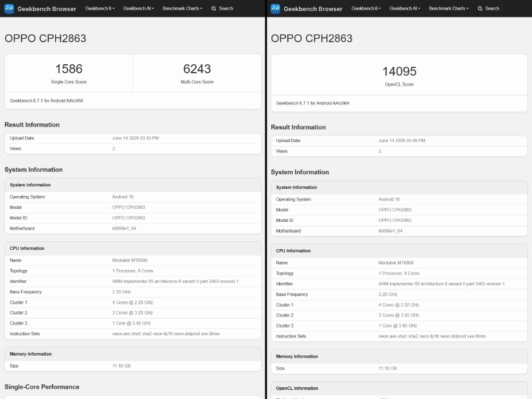Click Search link in right window navbar

[492, 8]
